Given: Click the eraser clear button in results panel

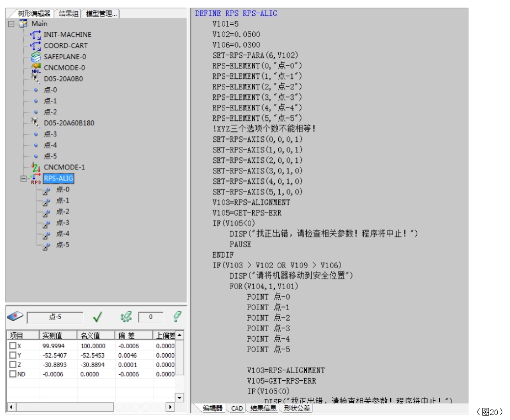Looking at the screenshot, I should (177, 317).
